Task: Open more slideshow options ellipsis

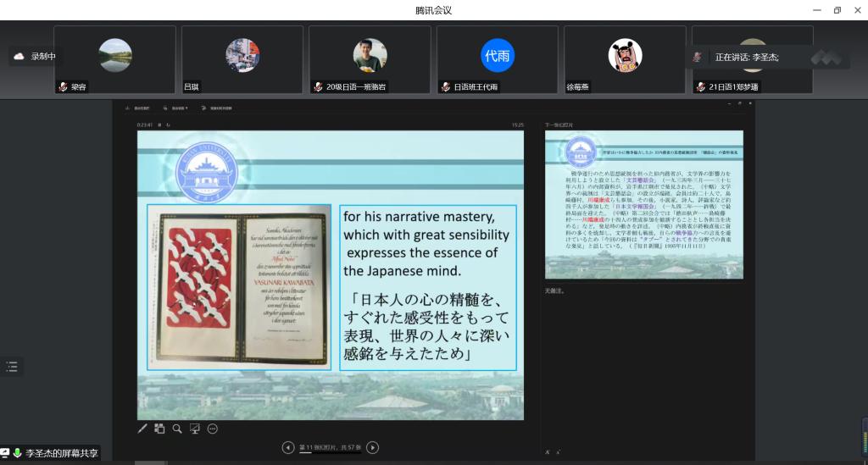Action: (213, 429)
